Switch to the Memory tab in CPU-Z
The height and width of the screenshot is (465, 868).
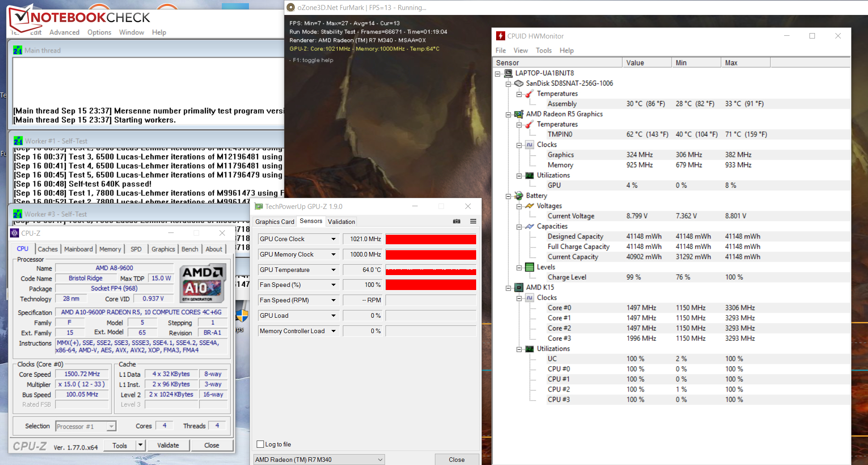pos(110,249)
